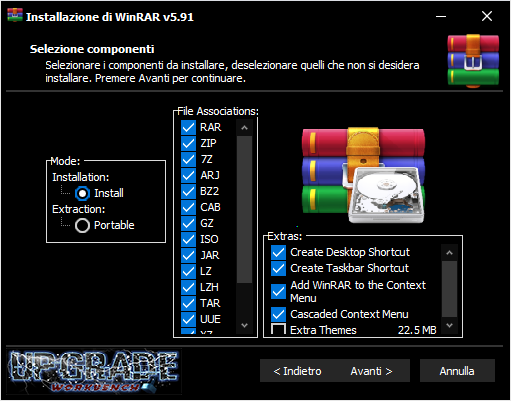
Task: Uncheck Cascaded Context Menu option
Action: [x=278, y=314]
